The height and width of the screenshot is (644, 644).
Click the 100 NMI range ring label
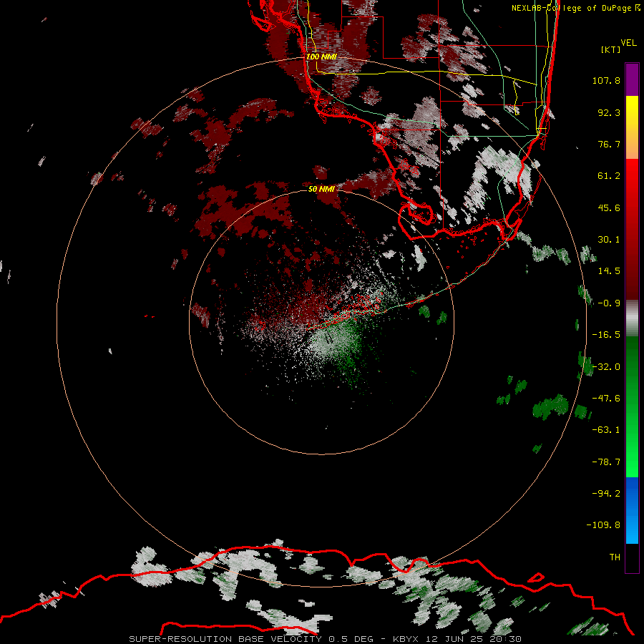[321, 57]
